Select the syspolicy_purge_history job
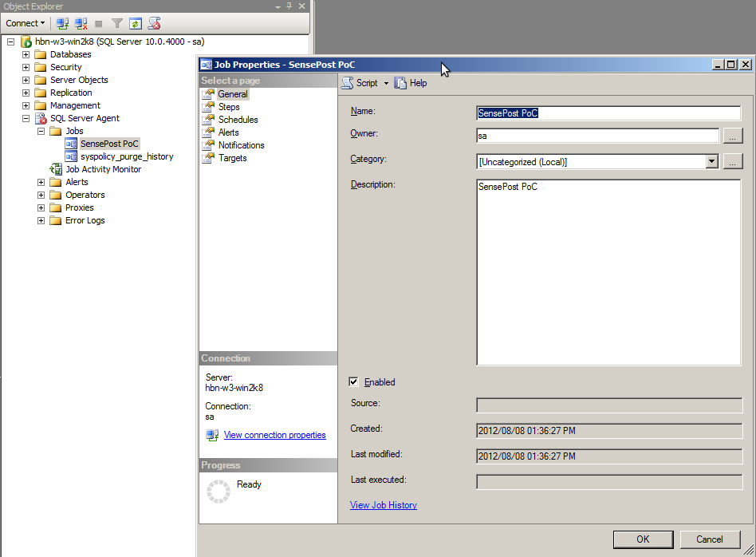Screen dimensions: 756x557 click(126, 156)
